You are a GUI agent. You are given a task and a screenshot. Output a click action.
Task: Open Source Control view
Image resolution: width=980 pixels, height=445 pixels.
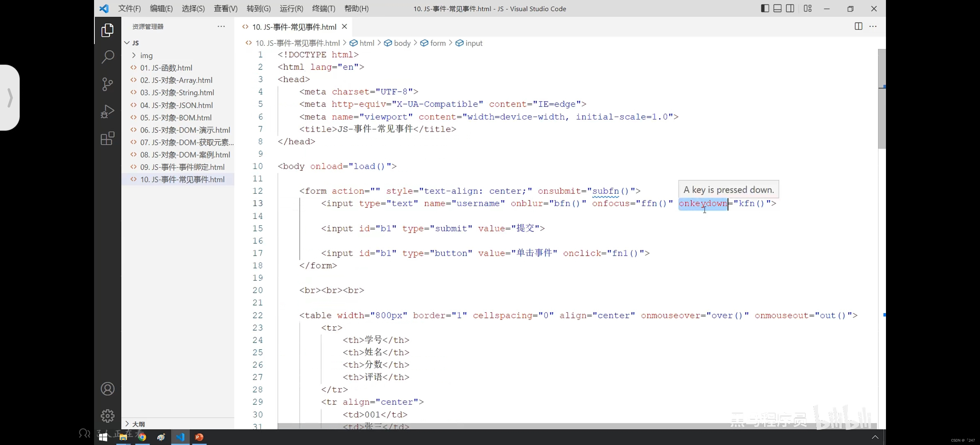tap(108, 84)
